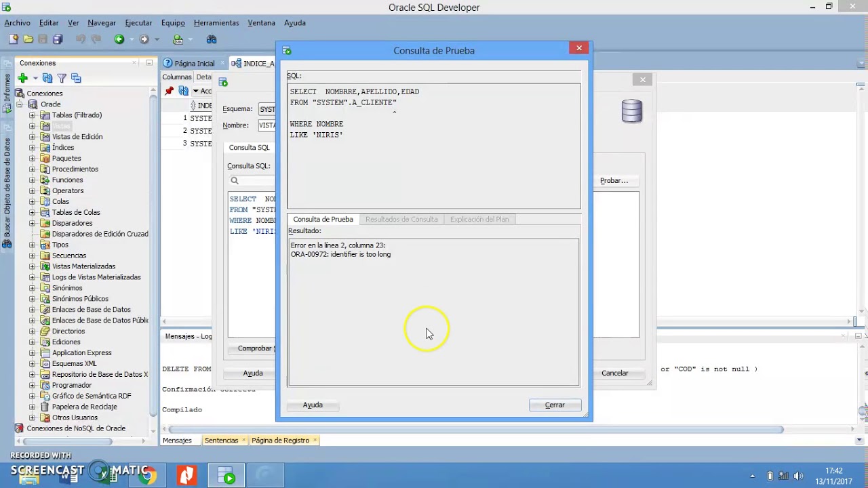Minimize the Conexiones panel

pyautogui.click(x=149, y=62)
